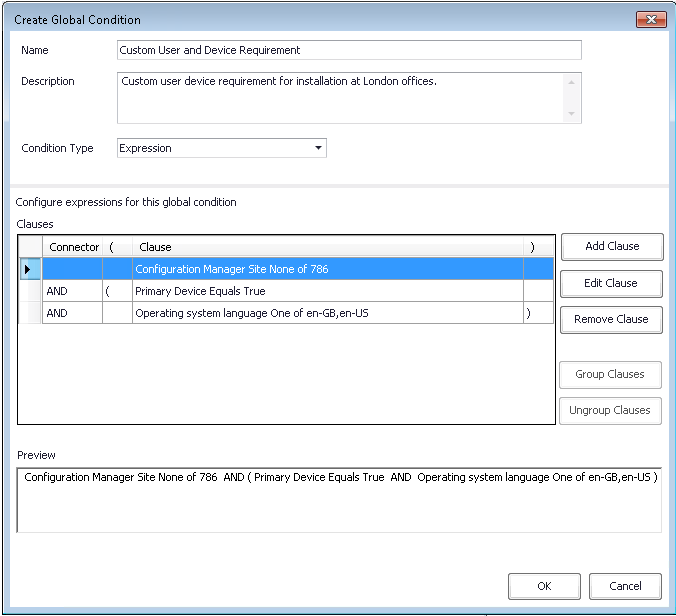This screenshot has width=676, height=616.
Task: Click the Connector column header
Action: click(x=73, y=247)
